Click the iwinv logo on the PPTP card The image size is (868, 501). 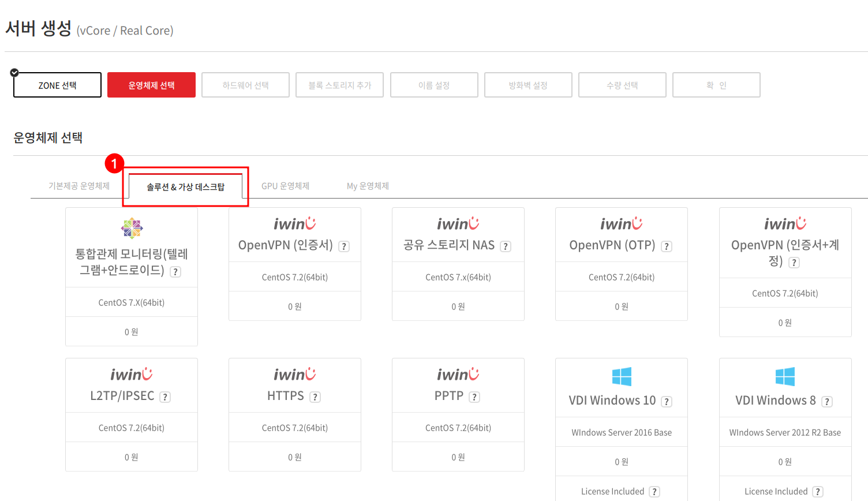point(458,374)
